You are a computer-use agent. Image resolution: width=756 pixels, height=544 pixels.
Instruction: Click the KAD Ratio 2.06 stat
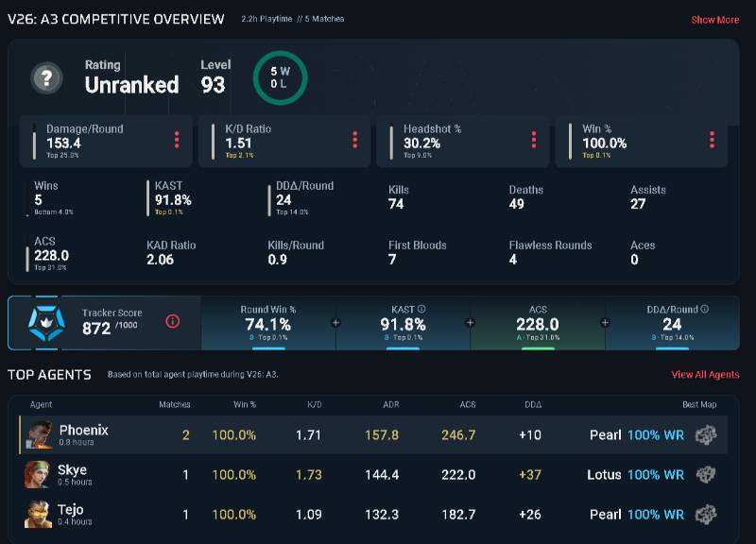pos(171,252)
